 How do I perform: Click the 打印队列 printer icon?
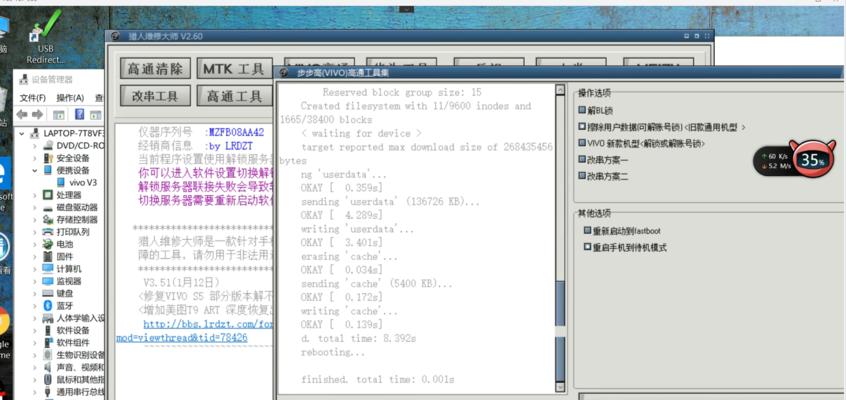pyautogui.click(x=48, y=232)
